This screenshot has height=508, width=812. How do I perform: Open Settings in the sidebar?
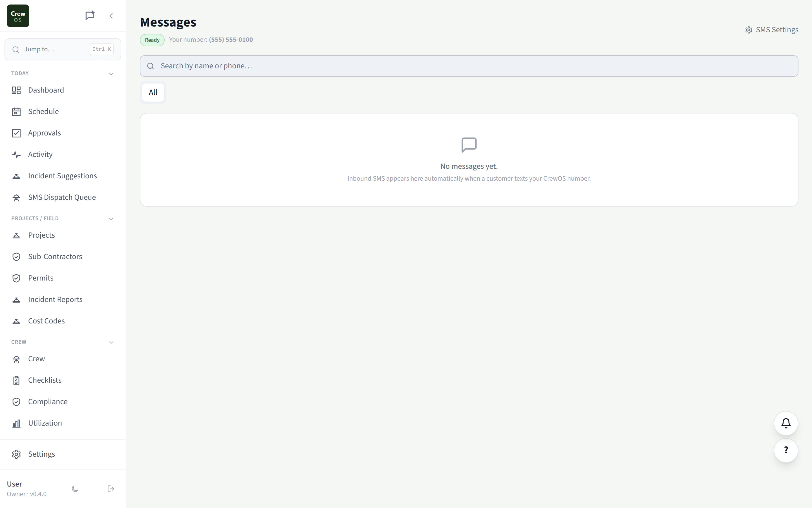63,454
